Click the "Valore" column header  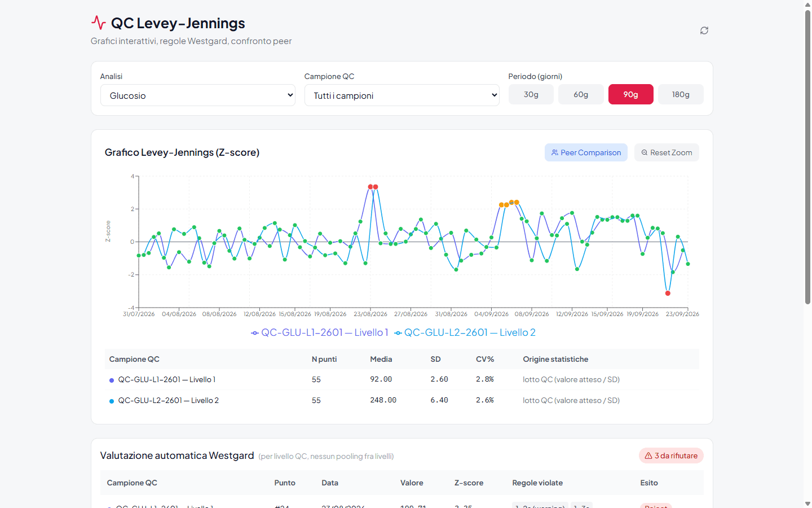pyautogui.click(x=412, y=483)
